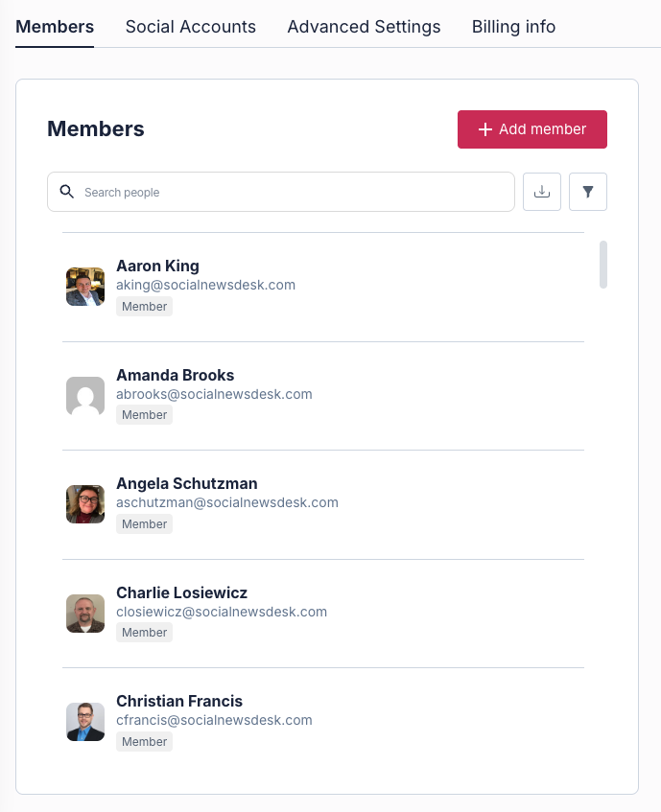Select the Members tab
This screenshot has width=661, height=812.
click(55, 27)
